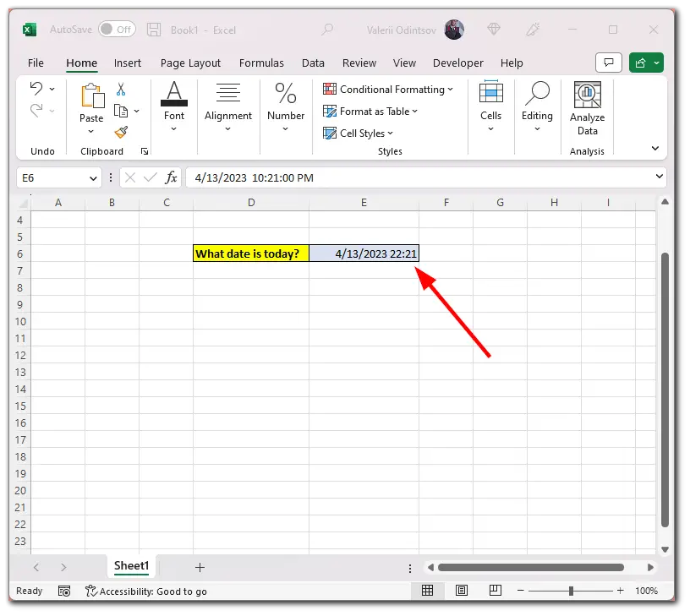Switch to Page Layout view in status bar
Screen dimensions: 690x616
click(461, 591)
